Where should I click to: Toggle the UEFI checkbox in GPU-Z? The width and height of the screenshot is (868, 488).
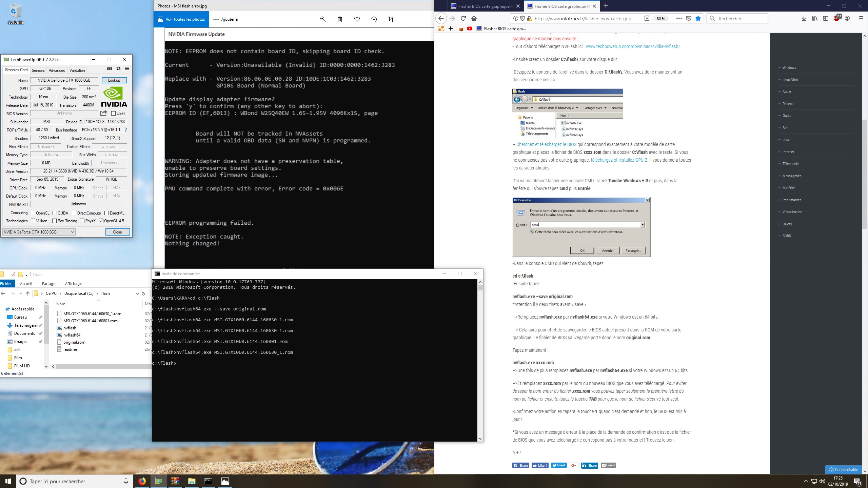pyautogui.click(x=114, y=114)
